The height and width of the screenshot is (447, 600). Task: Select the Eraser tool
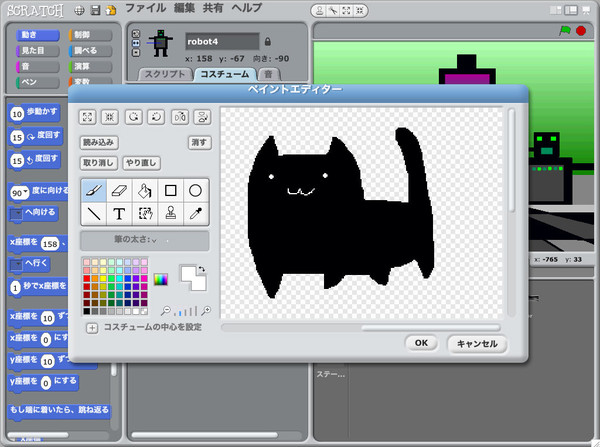(119, 190)
